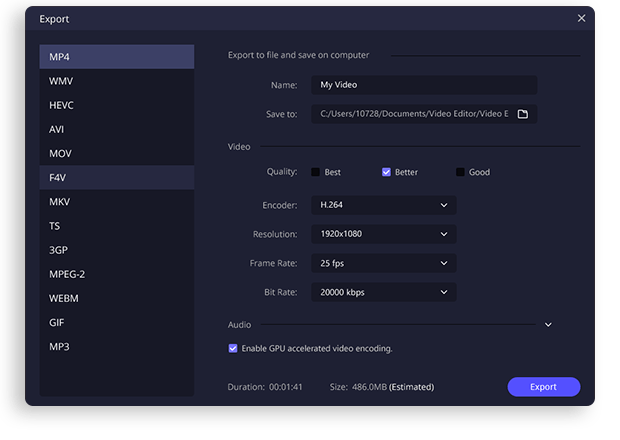This screenshot has height=440, width=620.
Task: Choose GIF as export format
Action: coord(116,322)
